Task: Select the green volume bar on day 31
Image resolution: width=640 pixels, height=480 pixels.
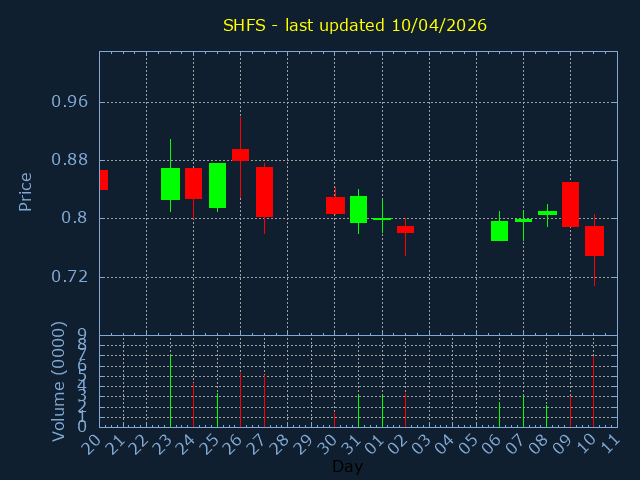Action: 358,411
